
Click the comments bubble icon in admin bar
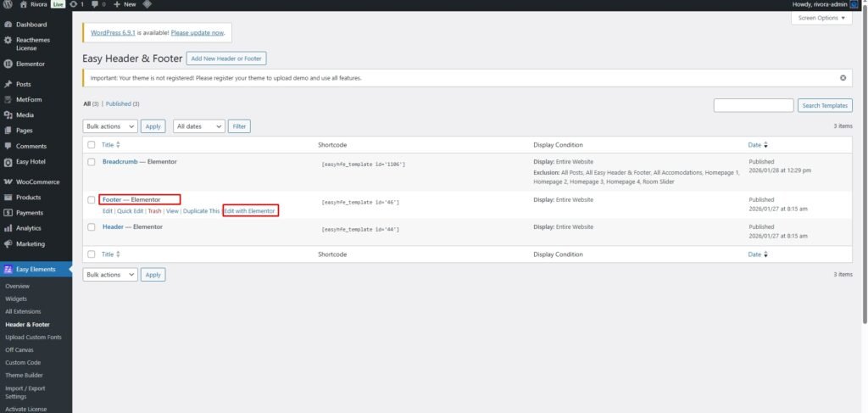point(94,4)
